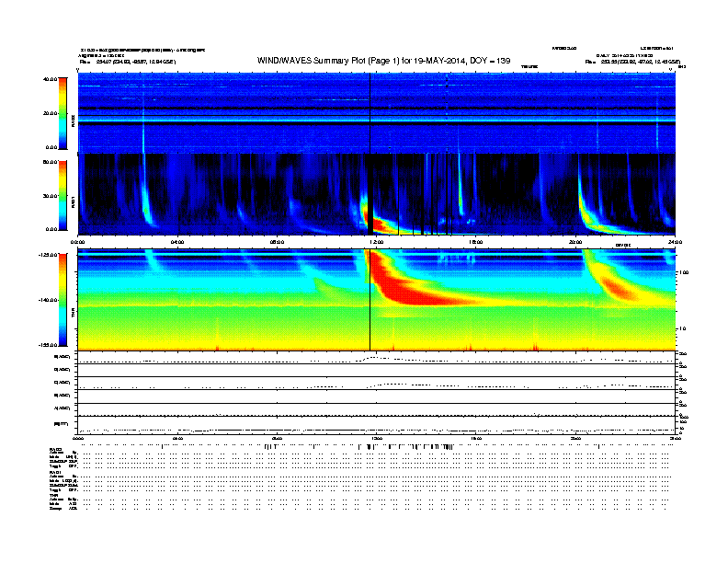Click the red-yellow burst in RAD1 panel near 12:00
Screen dimensions: 728x563
pyautogui.click(x=381, y=224)
